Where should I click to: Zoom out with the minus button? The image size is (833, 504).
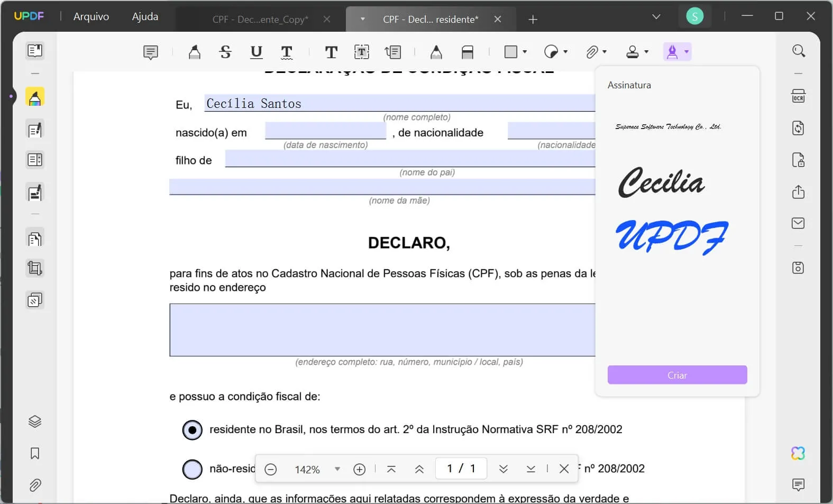[x=271, y=469]
